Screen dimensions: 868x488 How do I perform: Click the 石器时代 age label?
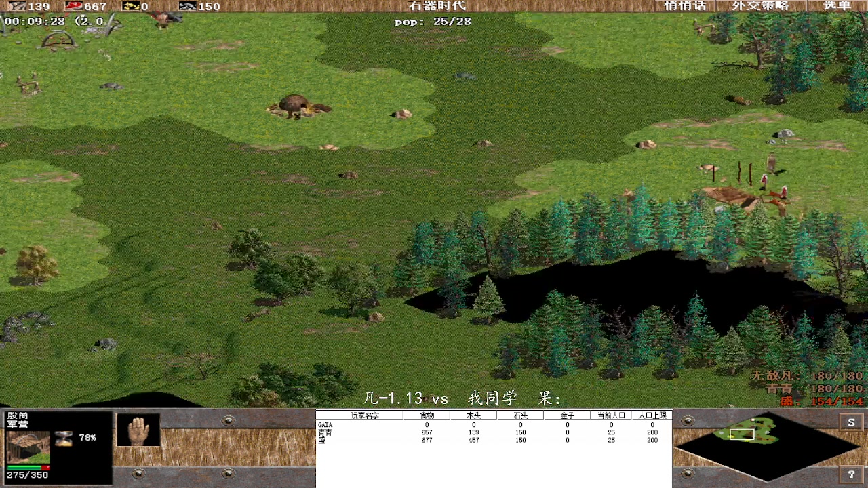pyautogui.click(x=437, y=6)
